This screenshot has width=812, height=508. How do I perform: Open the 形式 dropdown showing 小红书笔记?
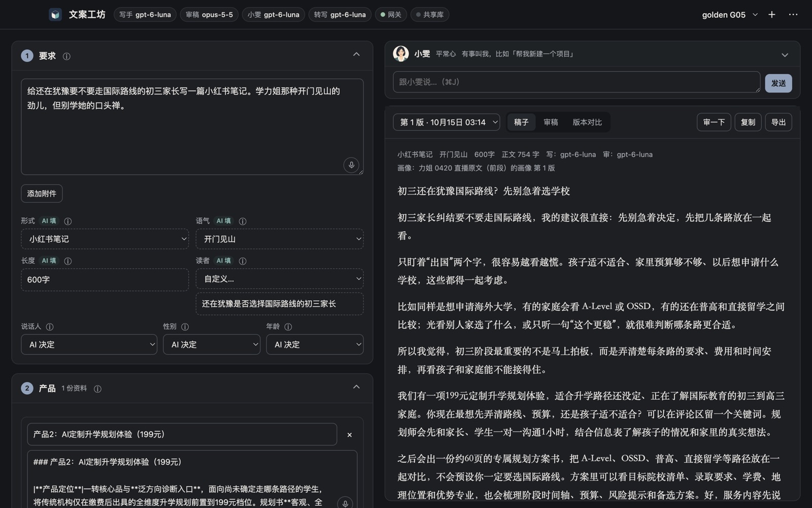point(105,239)
